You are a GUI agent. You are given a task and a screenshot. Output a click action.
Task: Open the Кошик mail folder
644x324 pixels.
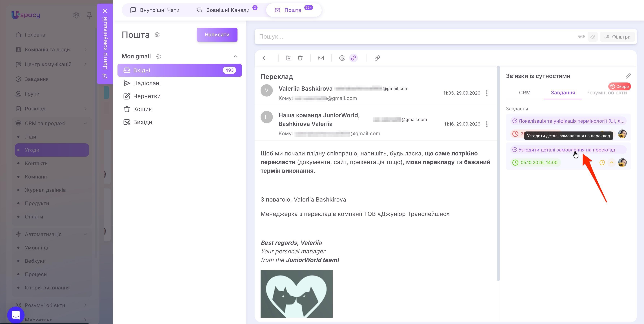(x=179, y=109)
